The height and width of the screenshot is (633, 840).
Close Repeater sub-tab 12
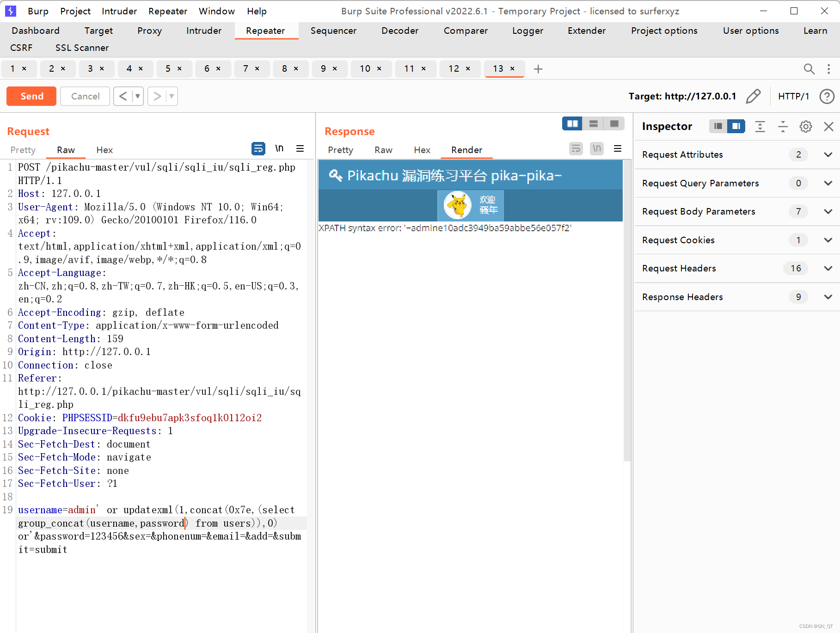(x=468, y=68)
